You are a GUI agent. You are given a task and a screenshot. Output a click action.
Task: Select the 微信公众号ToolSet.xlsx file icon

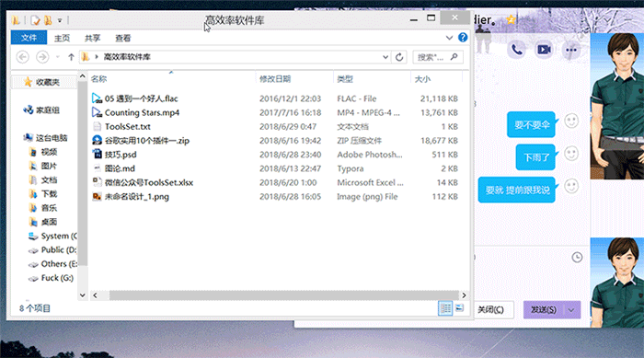pos(97,182)
